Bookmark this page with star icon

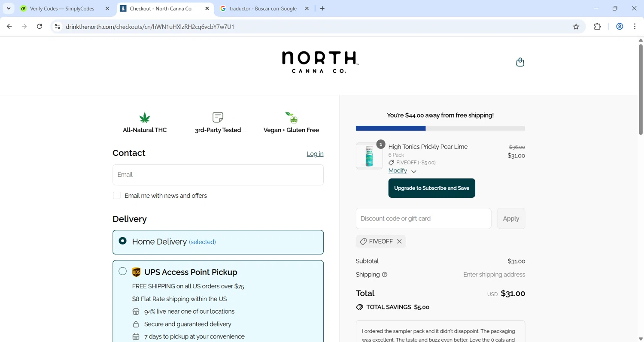point(576,27)
